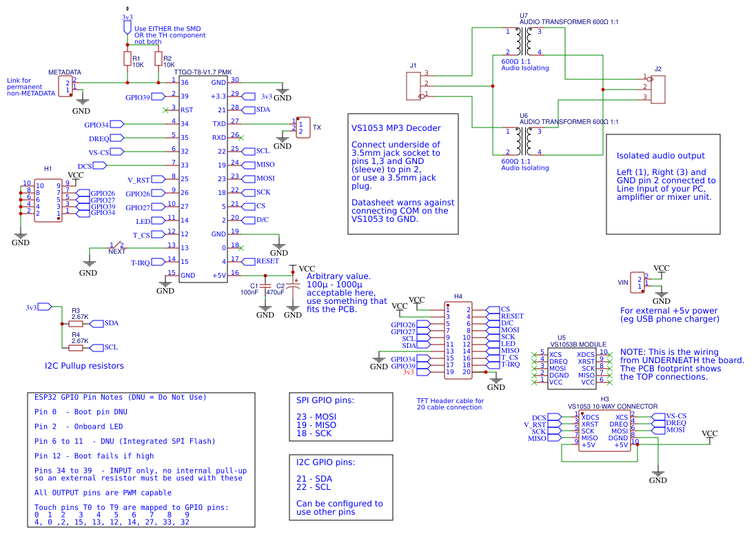Select the RESET label on TTGO pin 17
756x534 pixels.
point(260,261)
